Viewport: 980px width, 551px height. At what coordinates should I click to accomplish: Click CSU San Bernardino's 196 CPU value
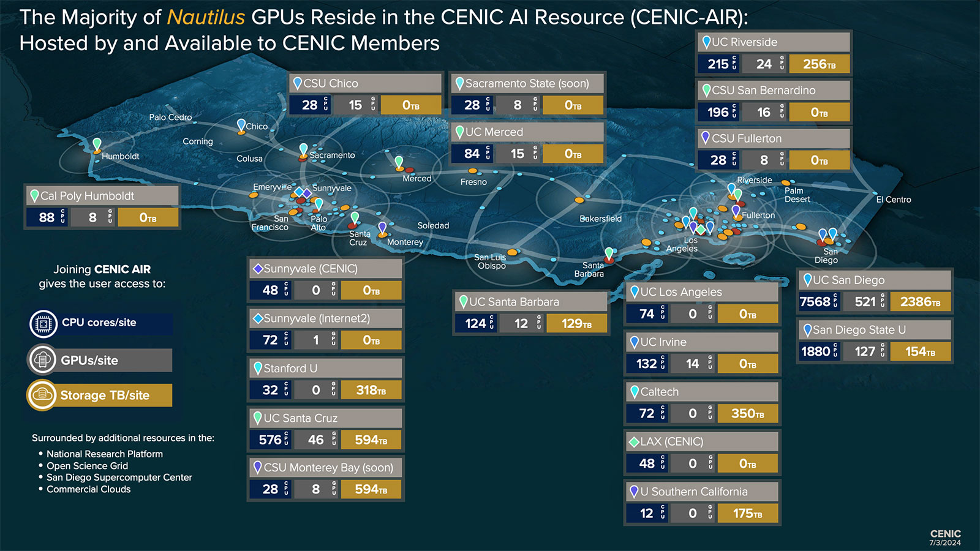click(x=718, y=112)
